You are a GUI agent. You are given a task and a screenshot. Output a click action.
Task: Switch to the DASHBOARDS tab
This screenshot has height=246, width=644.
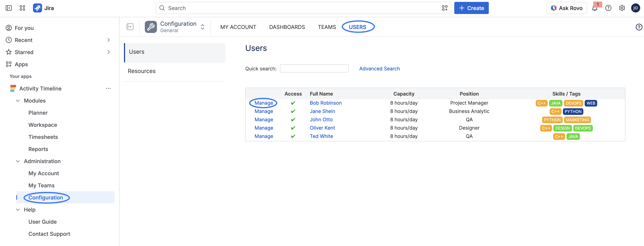287,27
